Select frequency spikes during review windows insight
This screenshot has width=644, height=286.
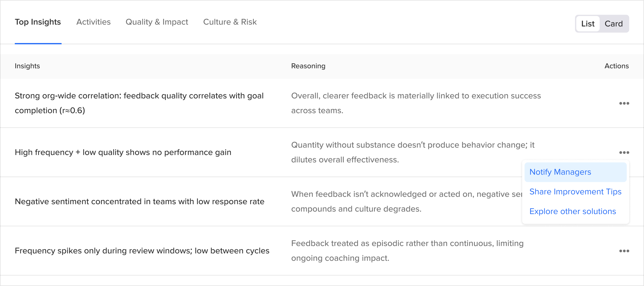pos(142,251)
